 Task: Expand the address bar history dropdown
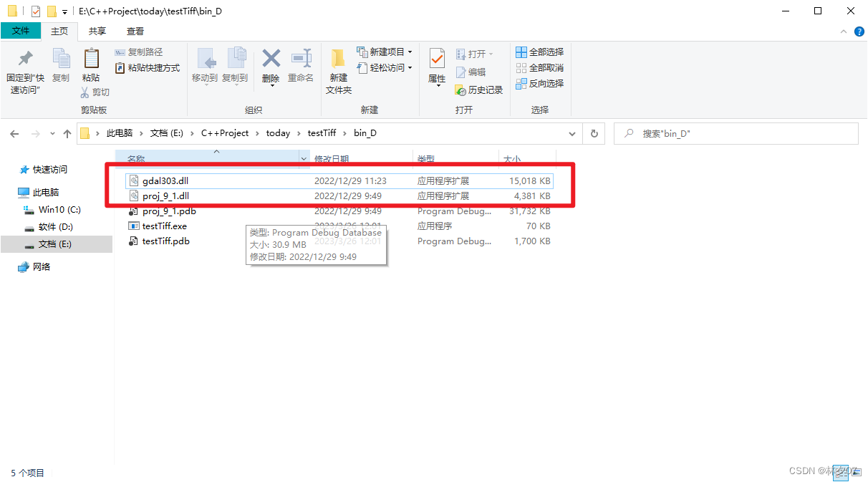572,134
